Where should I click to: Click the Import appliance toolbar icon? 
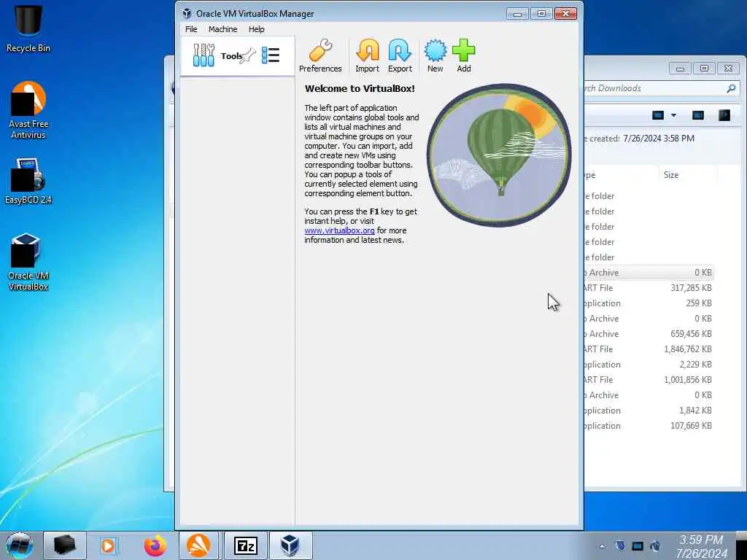click(x=368, y=55)
